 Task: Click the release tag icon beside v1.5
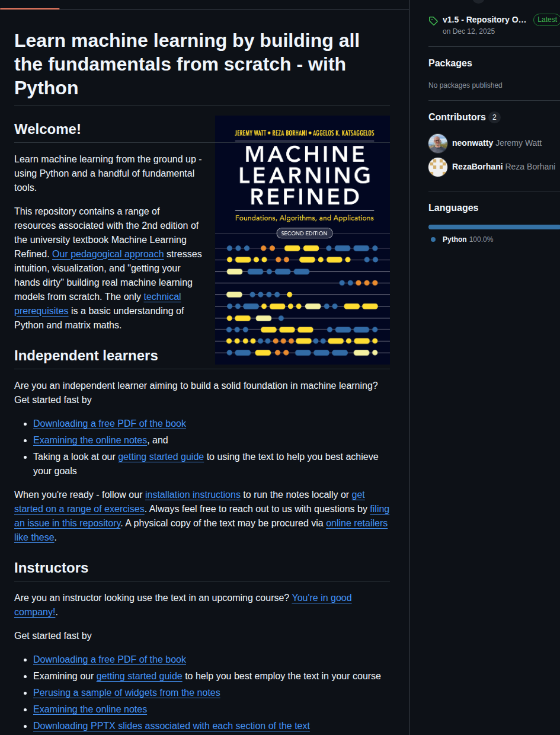(x=433, y=21)
